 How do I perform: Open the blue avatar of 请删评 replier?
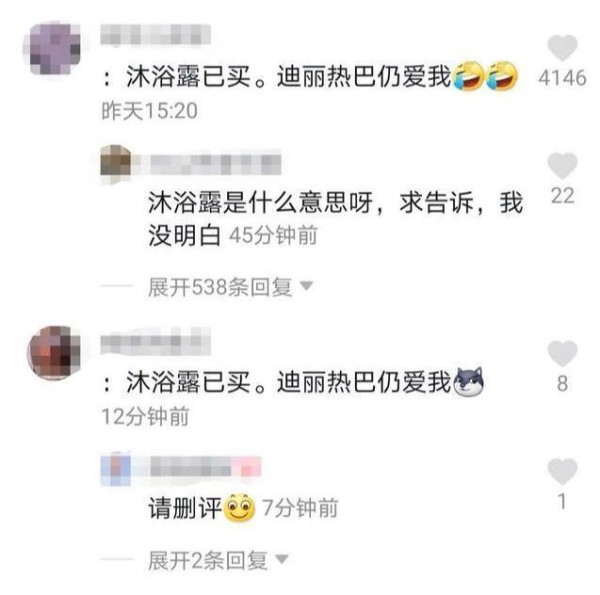115,468
